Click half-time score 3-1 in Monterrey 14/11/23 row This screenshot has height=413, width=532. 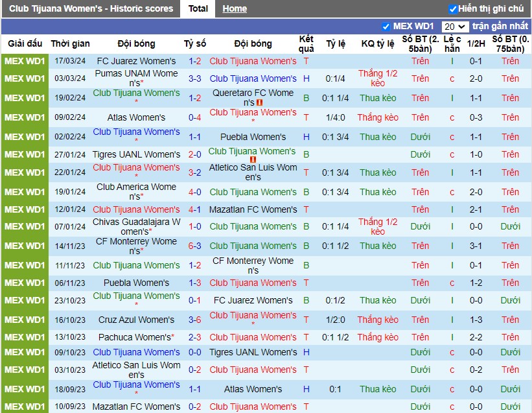point(476,246)
